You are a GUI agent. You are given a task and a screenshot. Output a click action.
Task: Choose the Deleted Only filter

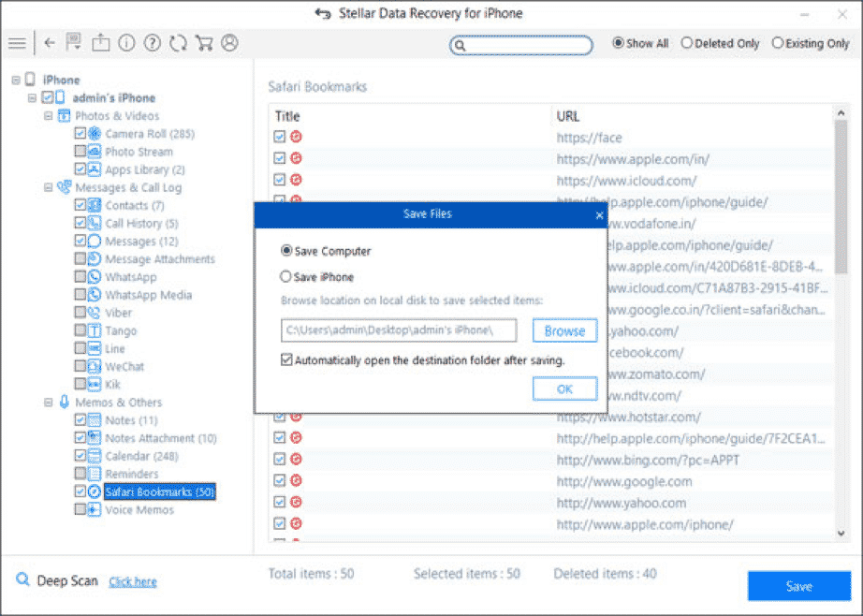[687, 43]
